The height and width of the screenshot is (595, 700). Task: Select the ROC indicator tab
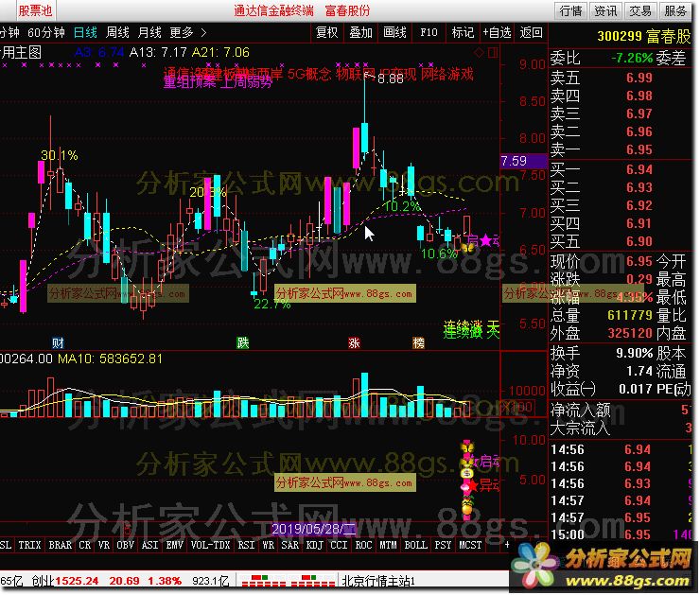click(363, 545)
